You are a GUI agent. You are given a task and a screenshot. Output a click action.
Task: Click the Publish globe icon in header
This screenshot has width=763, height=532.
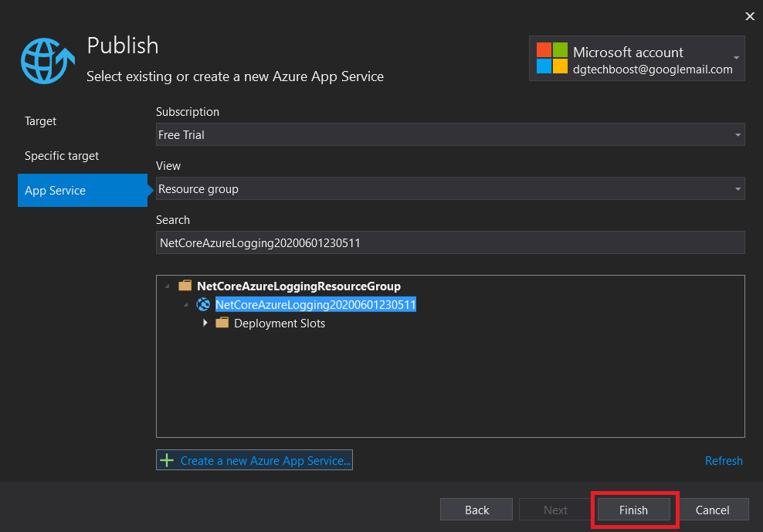(x=48, y=60)
